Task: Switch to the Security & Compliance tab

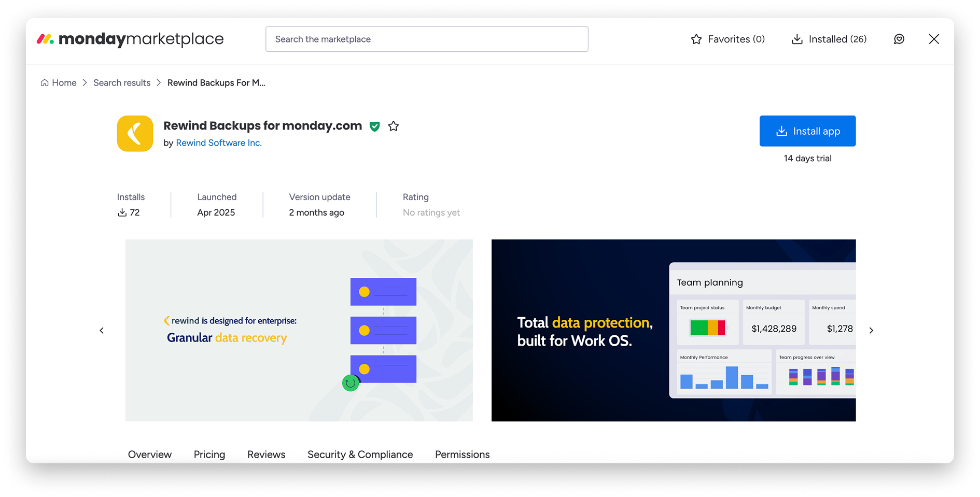Action: [360, 455]
